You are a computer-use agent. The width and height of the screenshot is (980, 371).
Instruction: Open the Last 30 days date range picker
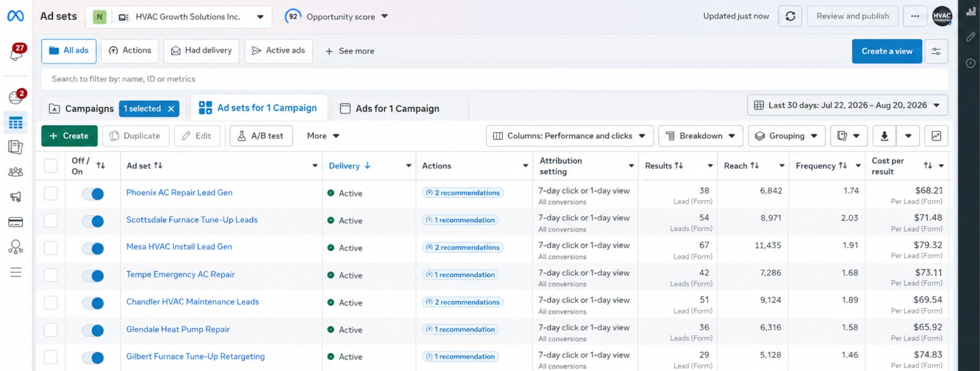[847, 105]
